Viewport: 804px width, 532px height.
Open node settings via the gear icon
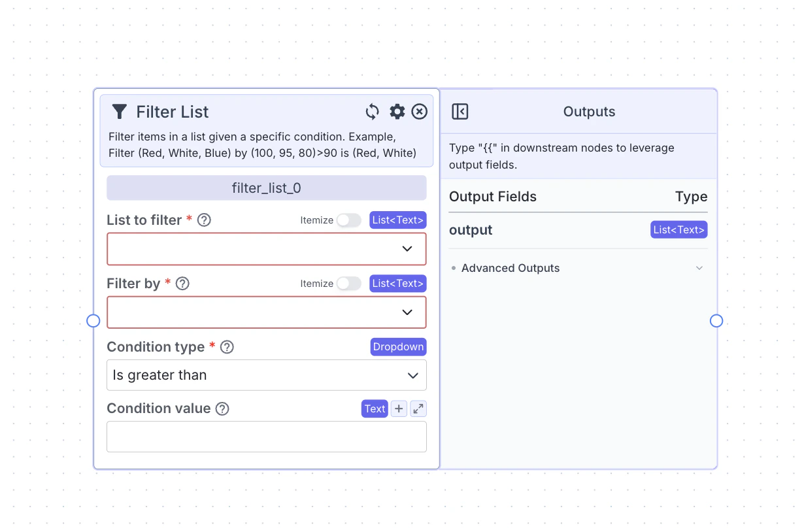tap(397, 112)
